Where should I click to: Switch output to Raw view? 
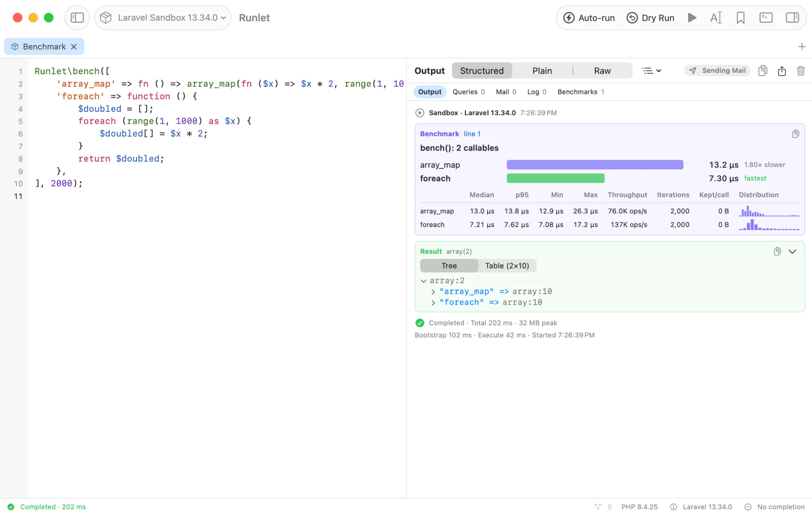(x=602, y=71)
